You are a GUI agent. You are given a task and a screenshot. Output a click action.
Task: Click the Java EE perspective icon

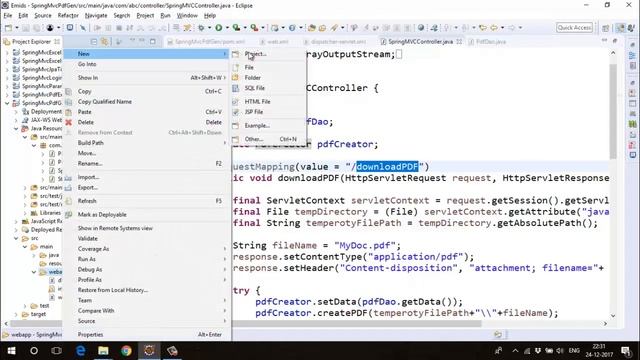point(621,28)
